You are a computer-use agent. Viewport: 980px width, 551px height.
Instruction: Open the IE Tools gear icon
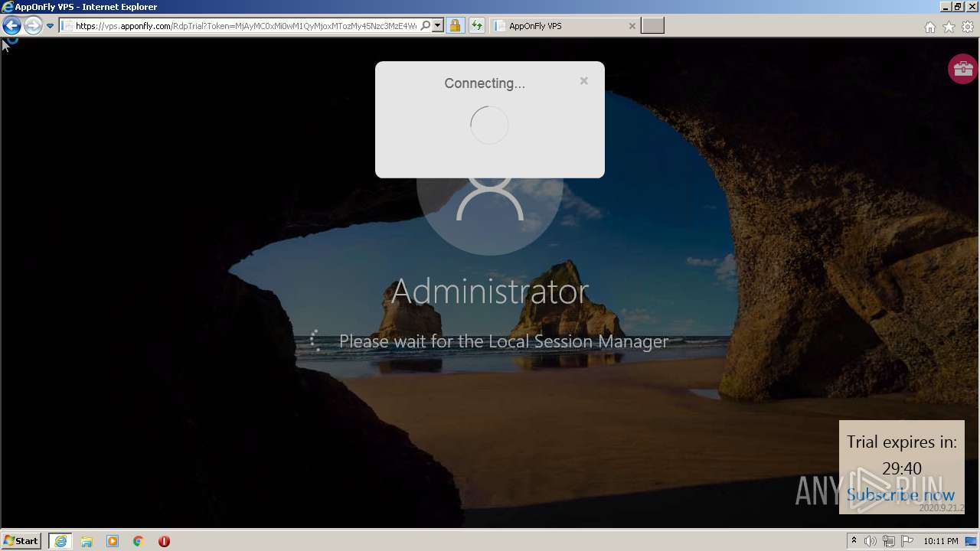tap(968, 27)
